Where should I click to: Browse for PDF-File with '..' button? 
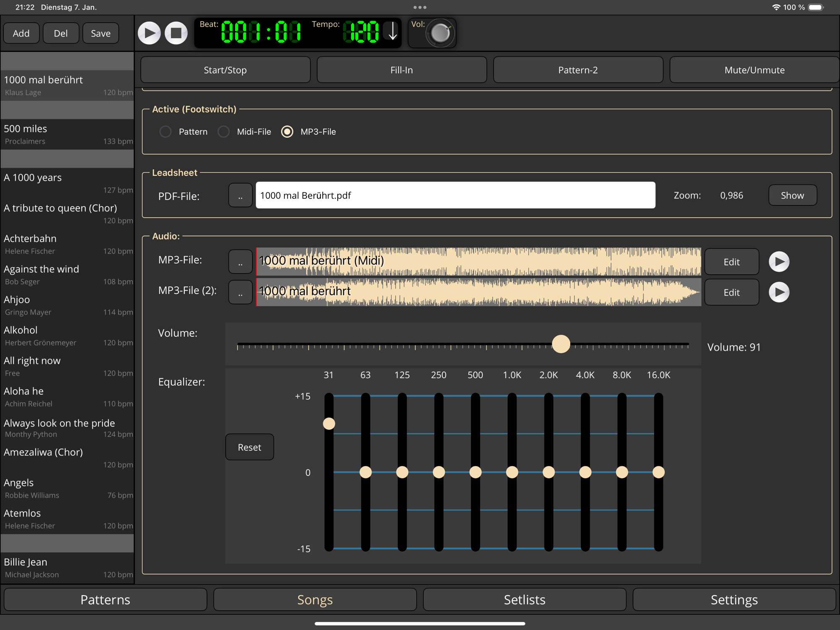point(240,196)
